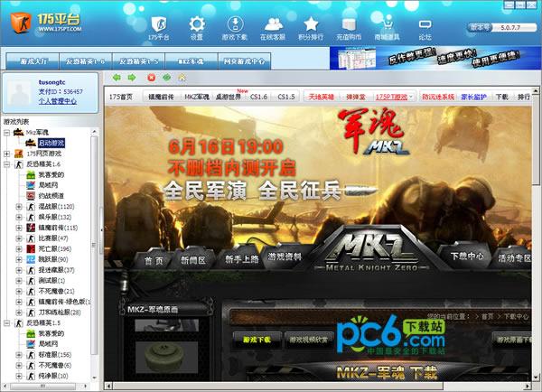Open 天地英雄 in web navigation bar
This screenshot has width=542, height=392.
pyautogui.click(x=321, y=98)
